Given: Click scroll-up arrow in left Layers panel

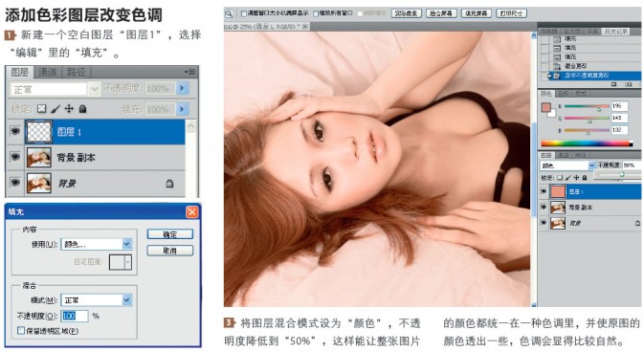Looking at the screenshot, I should (191, 125).
